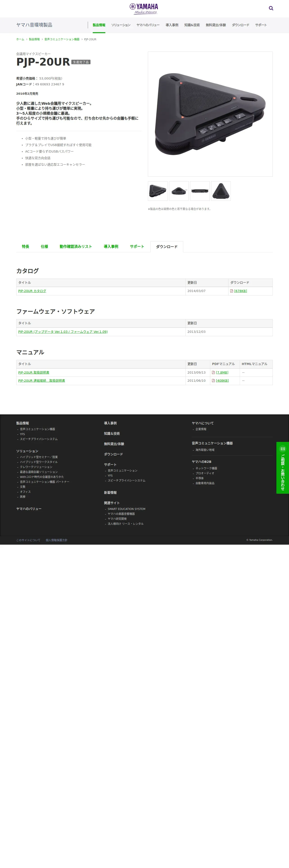Open the green contact envelope side button

pyautogui.click(x=283, y=468)
